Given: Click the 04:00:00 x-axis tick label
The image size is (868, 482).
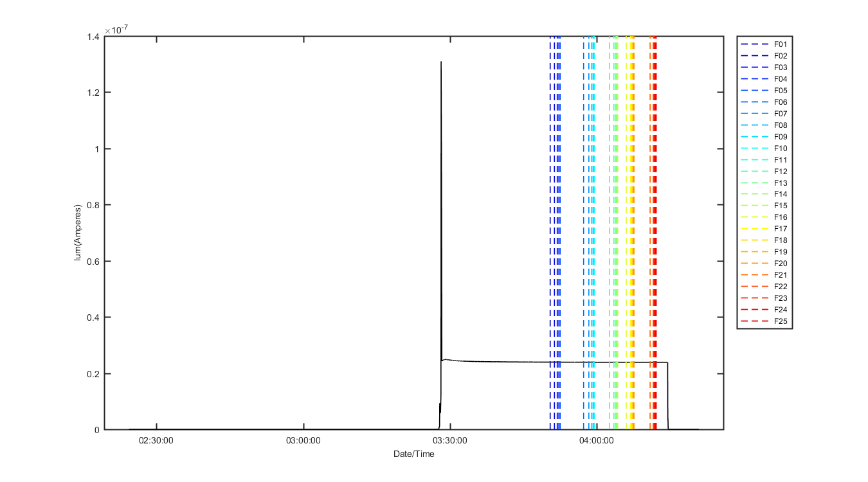Looking at the screenshot, I should [597, 441].
